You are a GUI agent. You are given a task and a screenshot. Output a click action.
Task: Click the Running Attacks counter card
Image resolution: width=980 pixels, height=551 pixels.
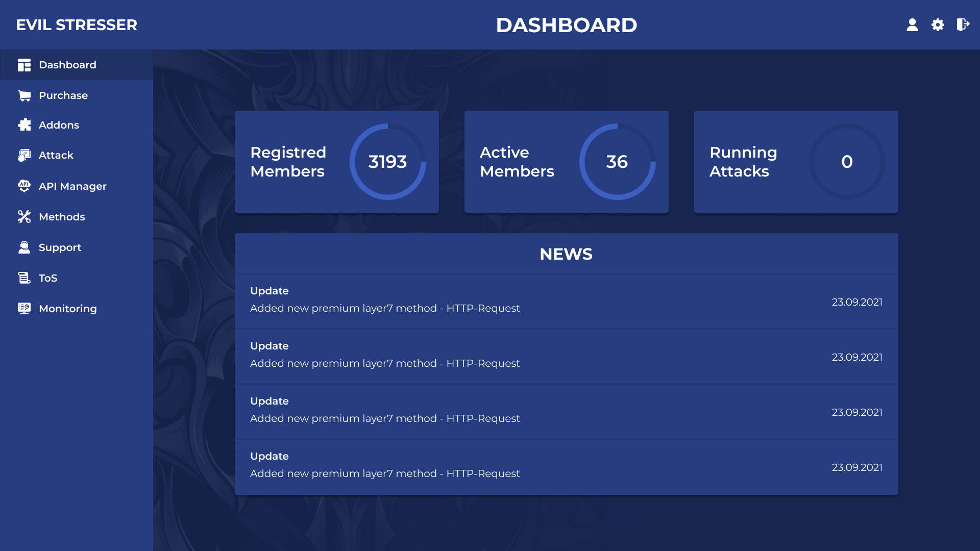click(796, 162)
